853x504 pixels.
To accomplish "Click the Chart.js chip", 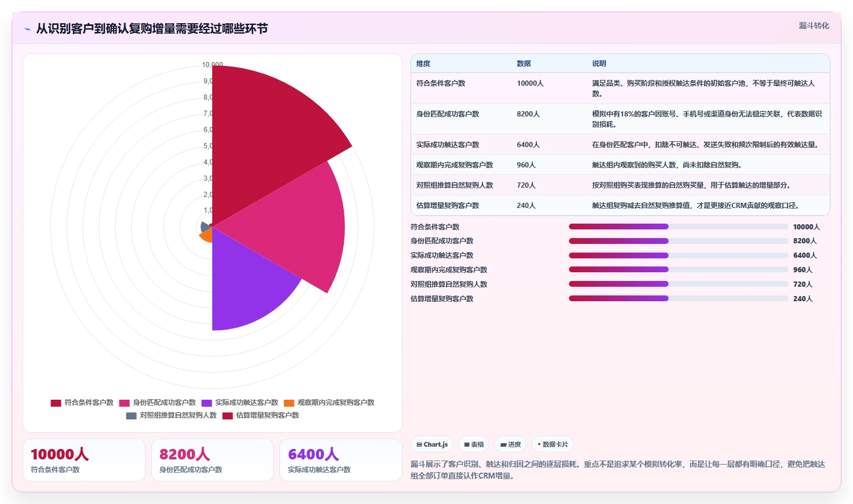I will (432, 444).
